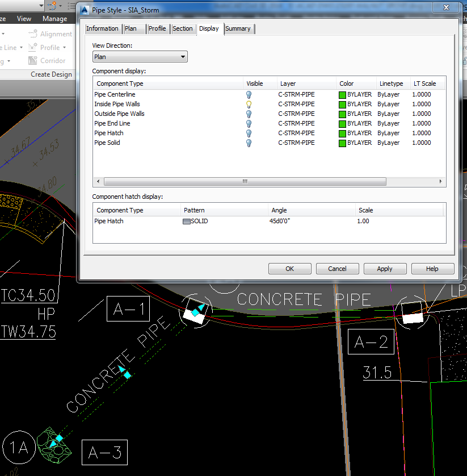Select the Display tab

click(209, 28)
